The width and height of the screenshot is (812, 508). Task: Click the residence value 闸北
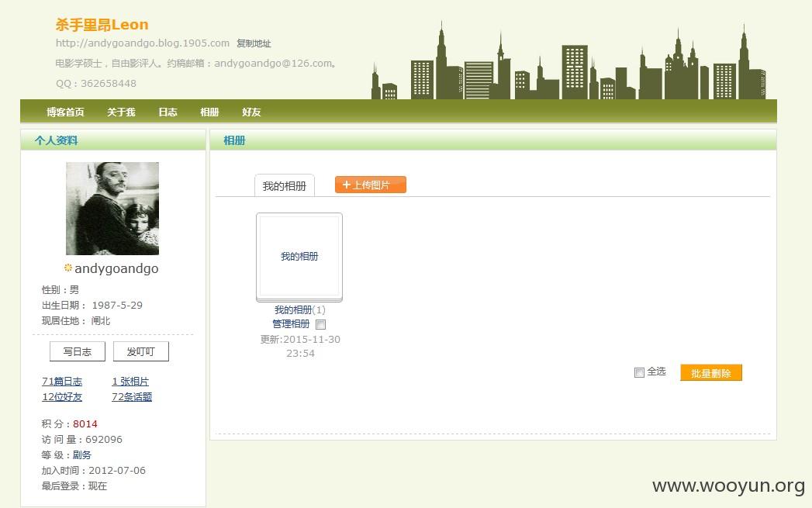click(x=101, y=320)
